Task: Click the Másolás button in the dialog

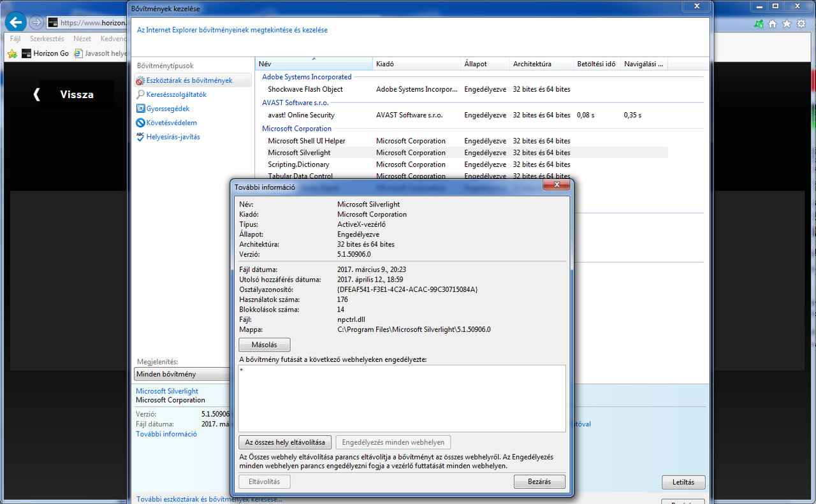Action: click(x=265, y=345)
